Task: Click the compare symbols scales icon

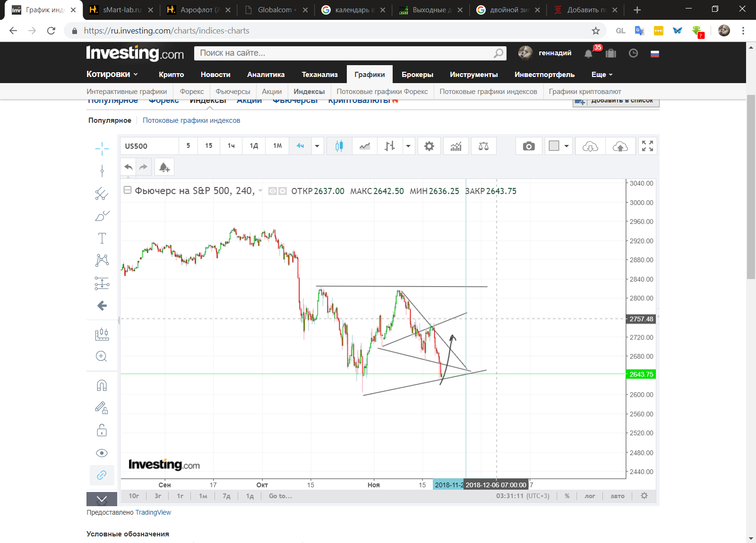Action: tap(483, 146)
